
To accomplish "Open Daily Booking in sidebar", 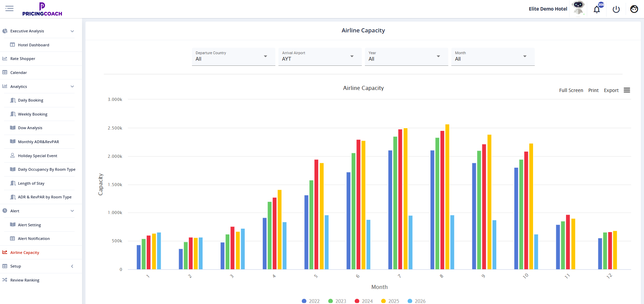I will coord(31,100).
